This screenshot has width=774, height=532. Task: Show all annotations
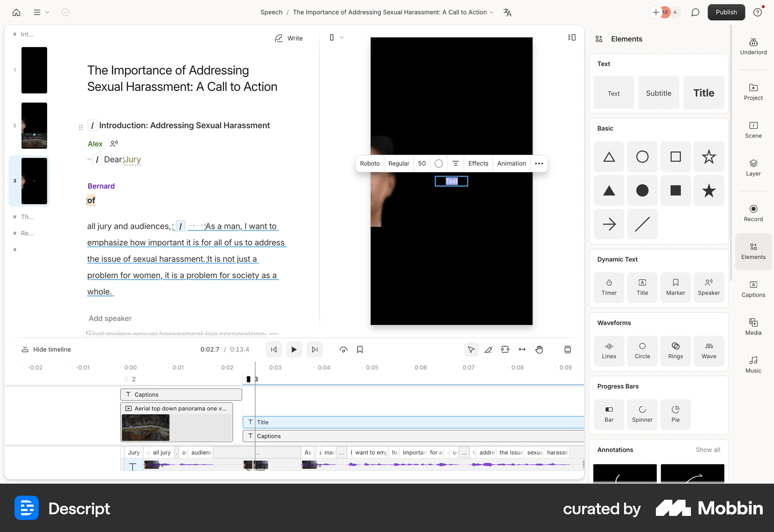click(x=708, y=449)
